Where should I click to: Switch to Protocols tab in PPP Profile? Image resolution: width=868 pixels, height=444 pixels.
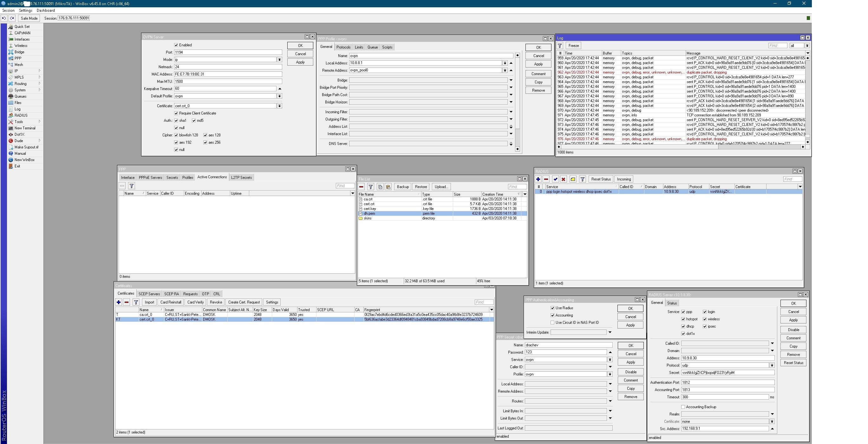343,47
